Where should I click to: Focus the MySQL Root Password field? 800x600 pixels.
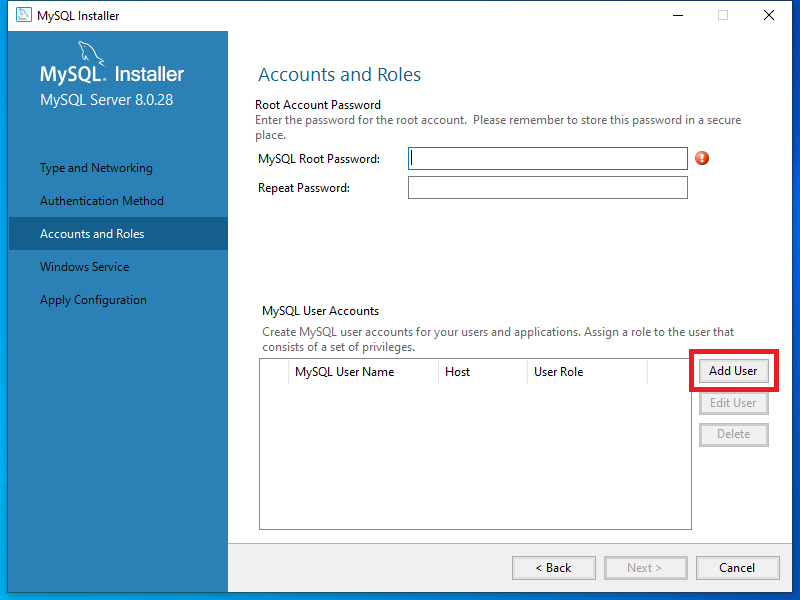[x=547, y=159]
